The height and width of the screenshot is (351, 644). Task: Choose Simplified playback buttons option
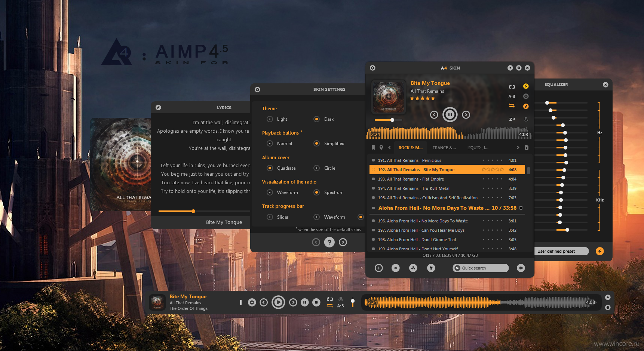tap(316, 144)
